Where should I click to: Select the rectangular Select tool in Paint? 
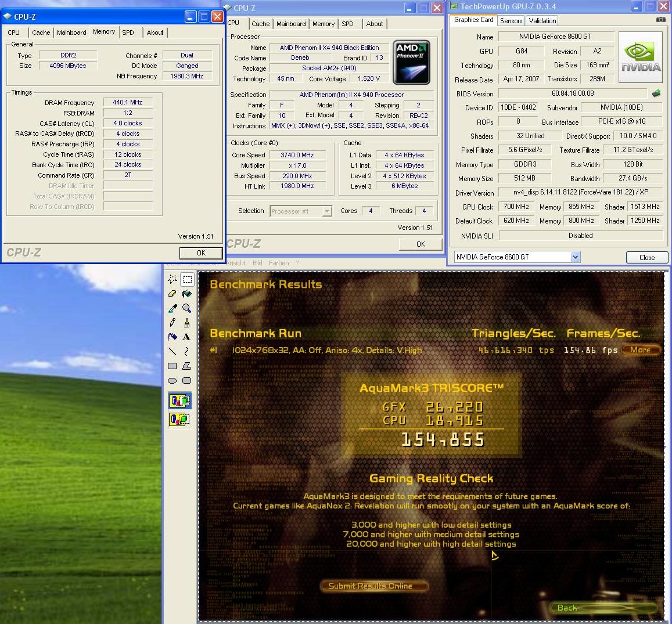[187, 279]
